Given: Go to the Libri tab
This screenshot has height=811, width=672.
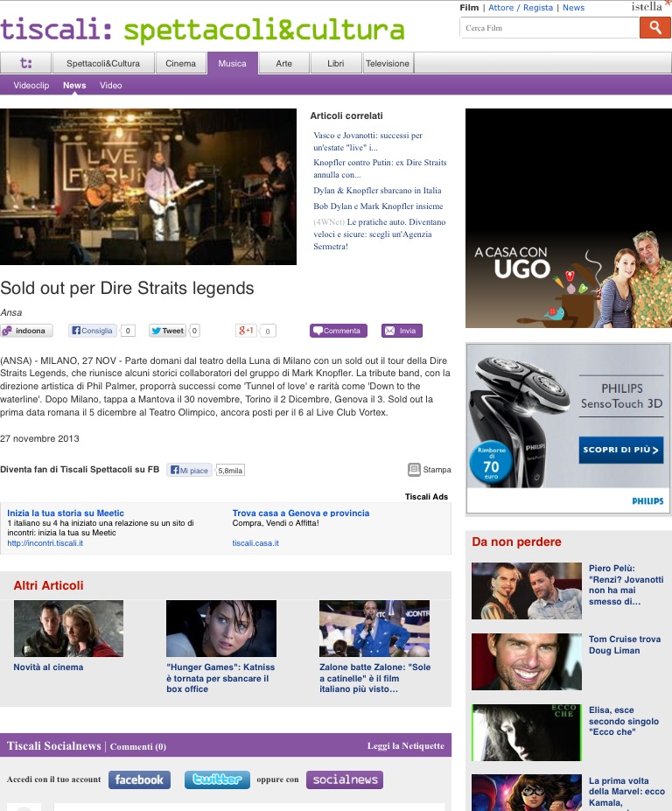Looking at the screenshot, I should coord(336,63).
